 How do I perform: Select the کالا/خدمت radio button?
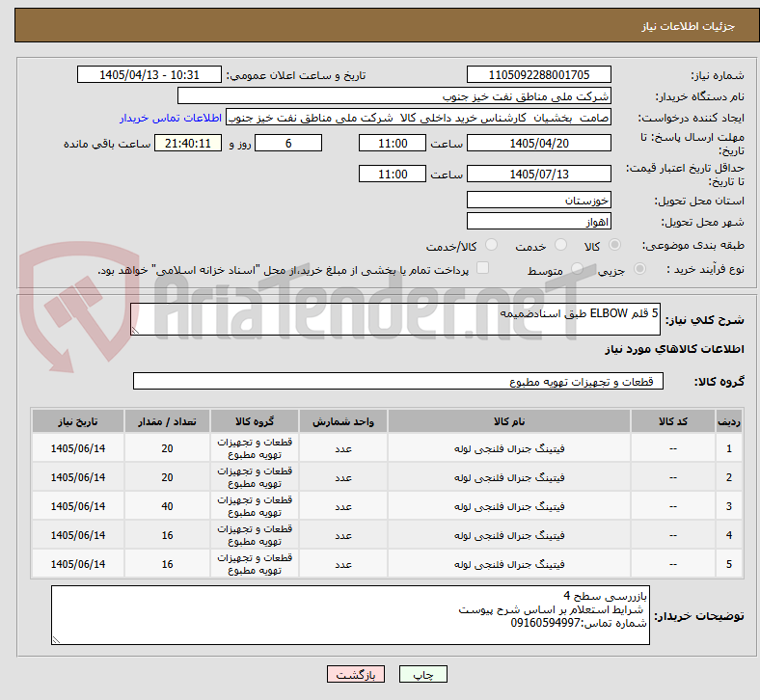(x=492, y=245)
